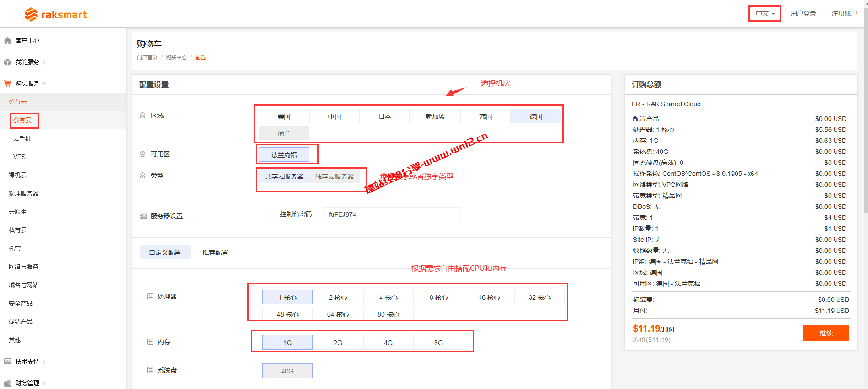
Task: Open 私有云 in the sidebar
Action: [18, 230]
